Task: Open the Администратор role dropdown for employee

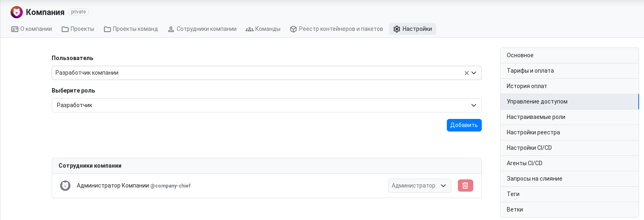Action: [420, 185]
